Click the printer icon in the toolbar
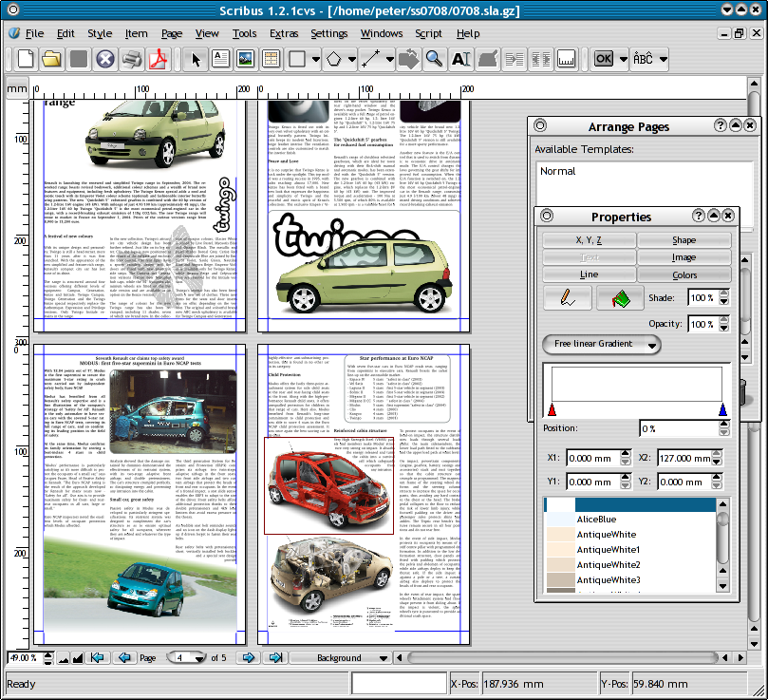Screen dimensions: 768x700 tap(131, 59)
